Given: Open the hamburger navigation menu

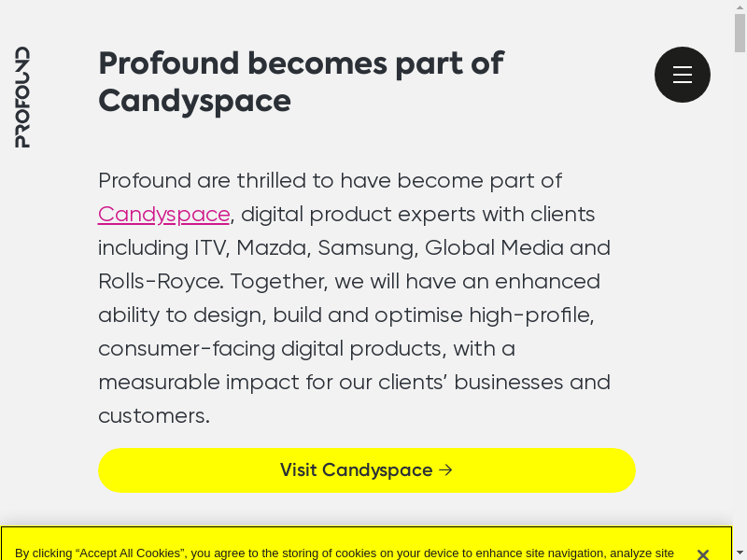Looking at the screenshot, I should coord(683,75).
